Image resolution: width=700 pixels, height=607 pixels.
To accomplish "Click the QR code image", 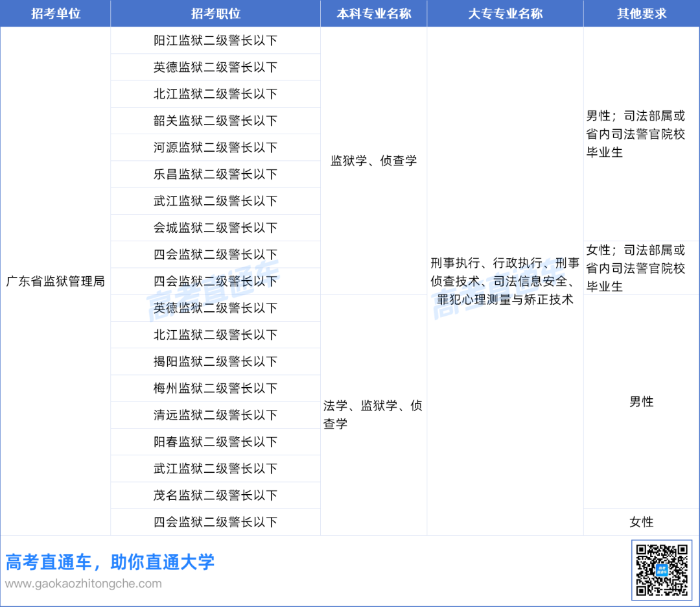I will 662,570.
